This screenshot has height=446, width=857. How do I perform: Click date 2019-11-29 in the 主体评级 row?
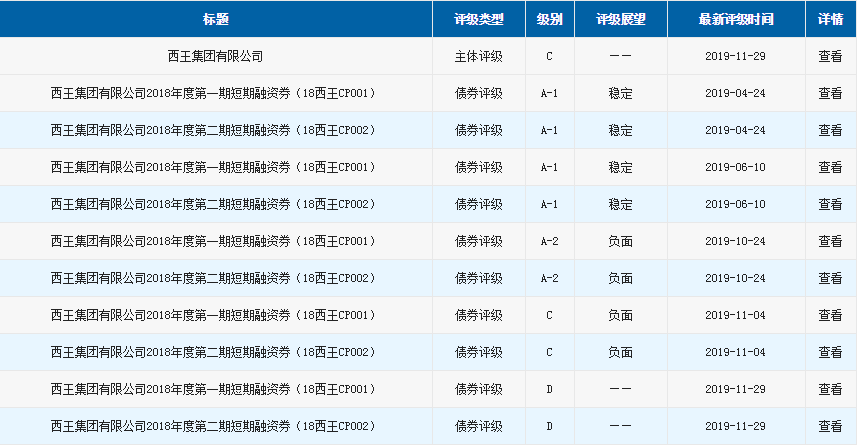coord(735,56)
